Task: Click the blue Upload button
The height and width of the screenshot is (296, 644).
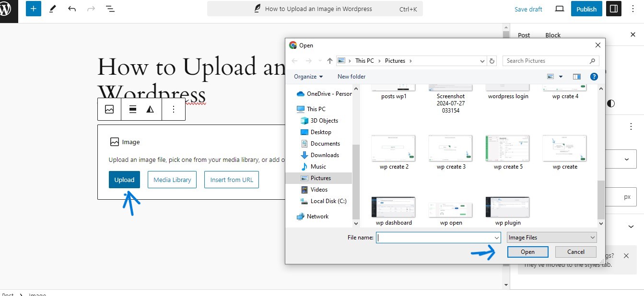Action: pos(124,180)
